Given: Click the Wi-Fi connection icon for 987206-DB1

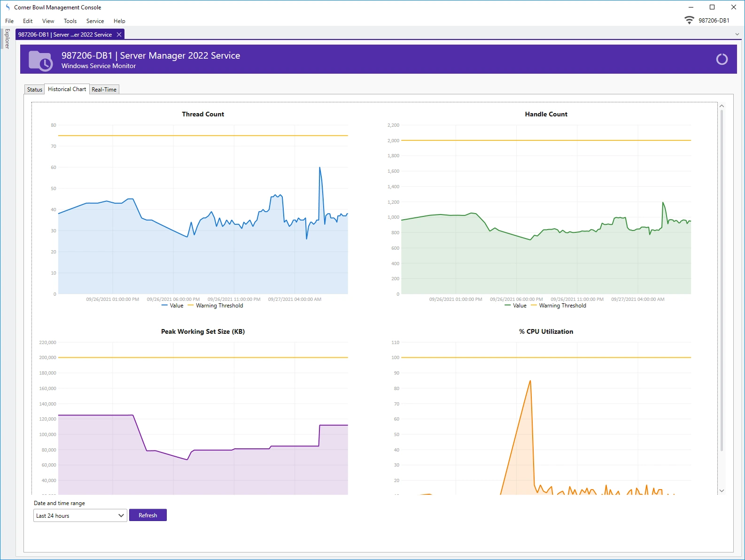Looking at the screenshot, I should pyautogui.click(x=689, y=20).
